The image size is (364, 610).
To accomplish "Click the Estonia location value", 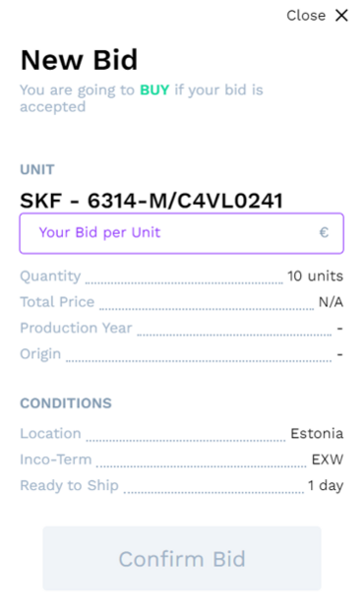I will pyautogui.click(x=317, y=433).
